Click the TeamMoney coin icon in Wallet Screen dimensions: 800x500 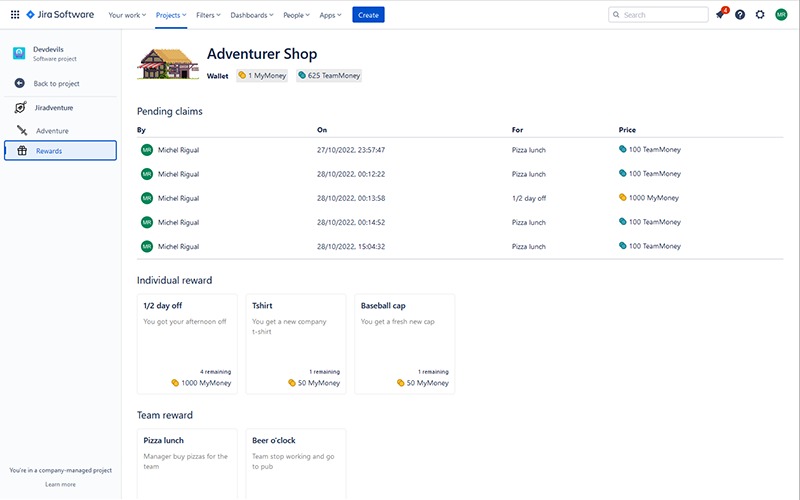pyautogui.click(x=302, y=76)
